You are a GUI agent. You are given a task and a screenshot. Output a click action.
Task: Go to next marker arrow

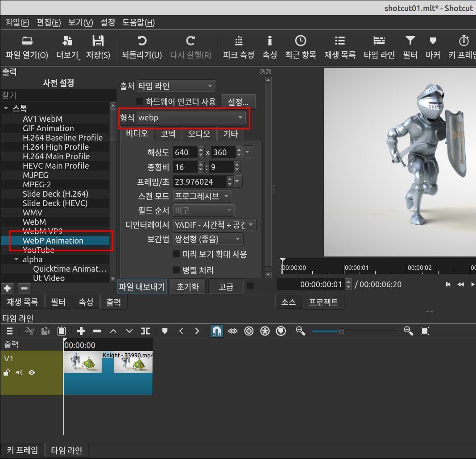coord(197,331)
